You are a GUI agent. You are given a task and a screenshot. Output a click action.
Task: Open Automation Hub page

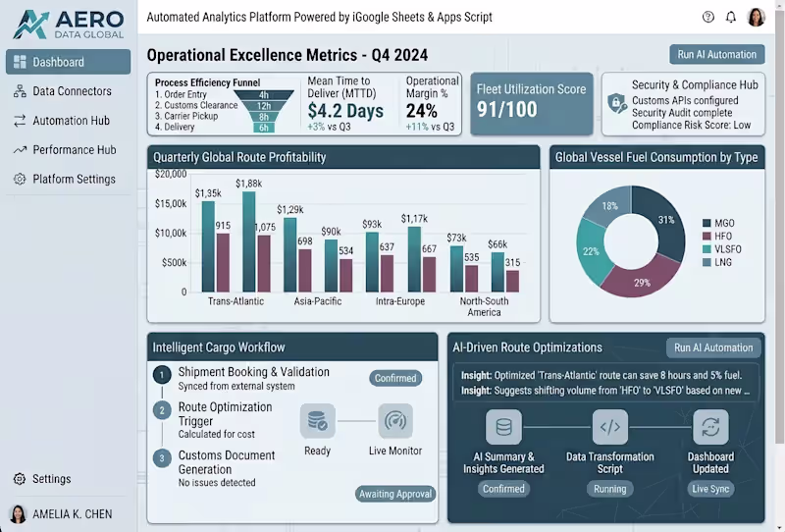pos(68,121)
